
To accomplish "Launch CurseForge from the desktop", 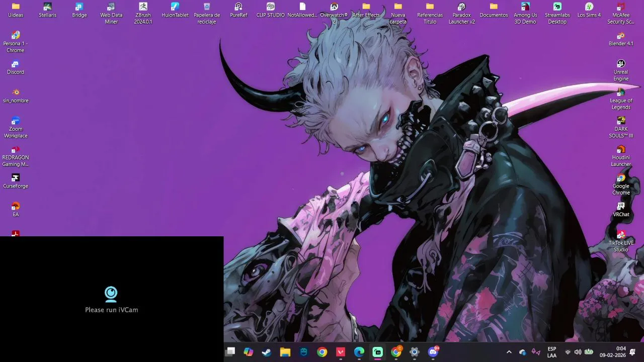I will click(x=16, y=181).
